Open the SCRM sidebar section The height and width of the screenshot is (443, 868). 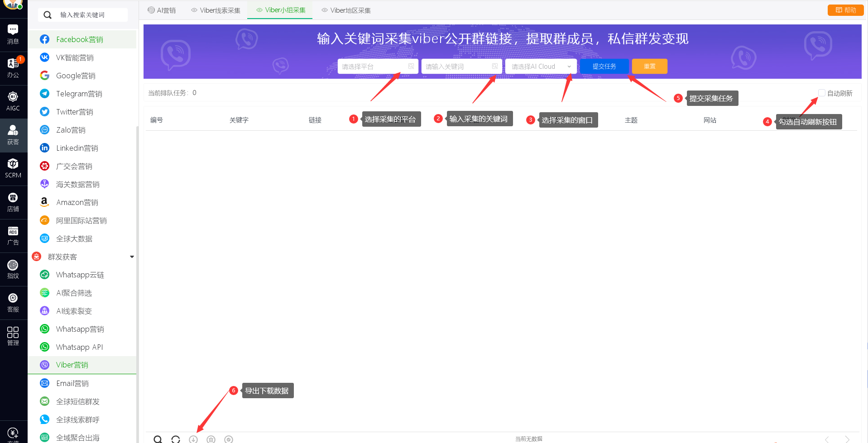click(x=13, y=168)
